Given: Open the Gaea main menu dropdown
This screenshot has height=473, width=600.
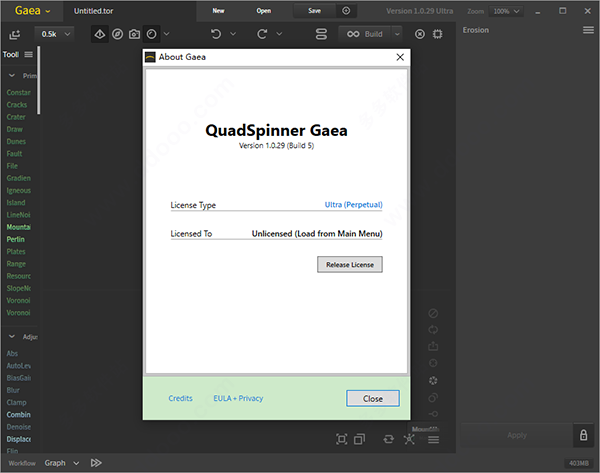Looking at the screenshot, I should click(32, 11).
